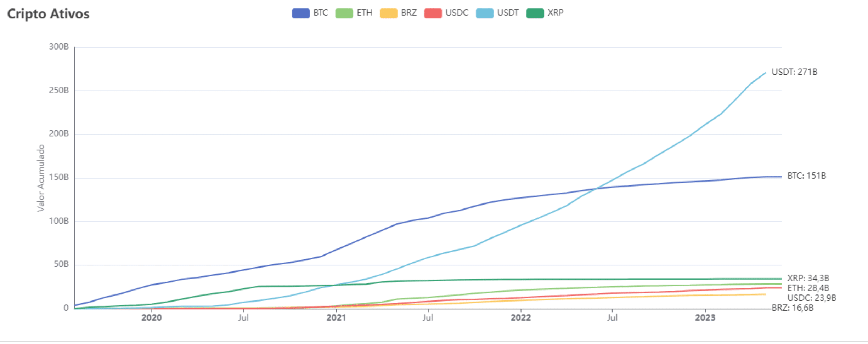Toggle the BRZ legend color swatch

(x=388, y=13)
